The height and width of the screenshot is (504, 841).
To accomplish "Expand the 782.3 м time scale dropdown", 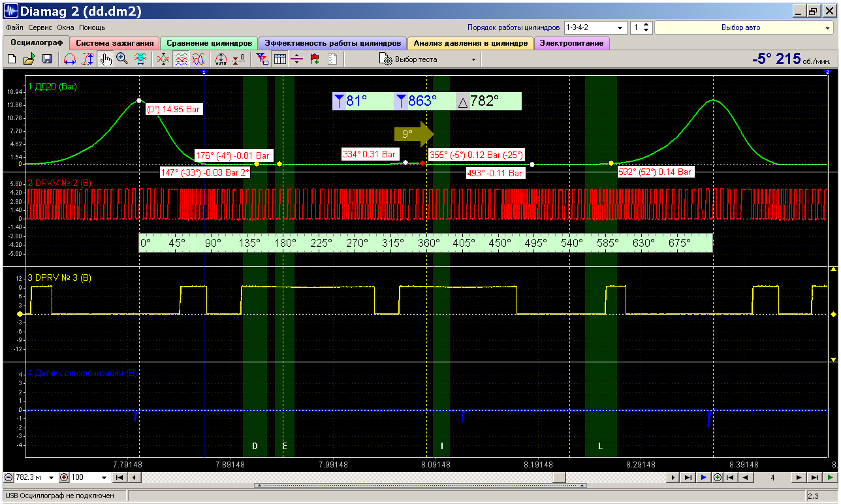I will [52, 477].
